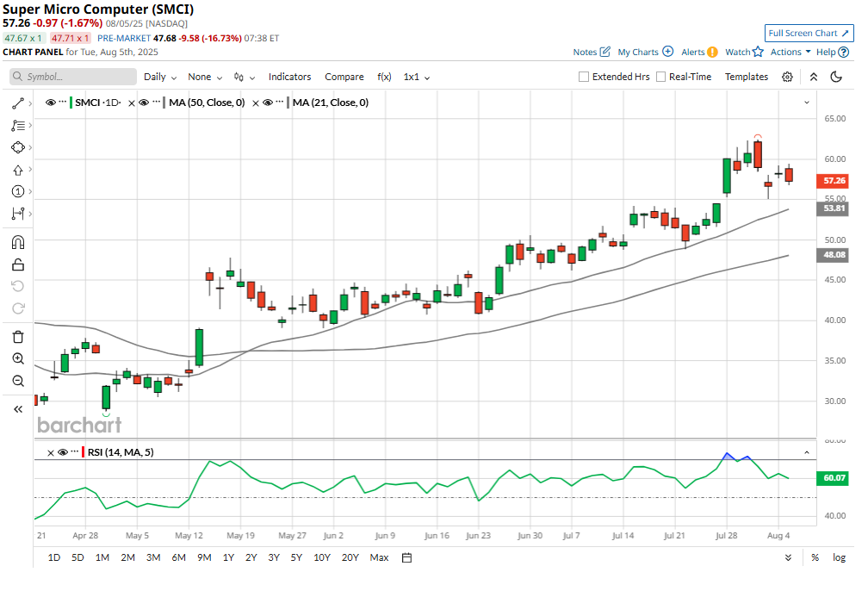868x591 pixels.
Task: Add SMCI to Watch list
Action: click(x=744, y=52)
